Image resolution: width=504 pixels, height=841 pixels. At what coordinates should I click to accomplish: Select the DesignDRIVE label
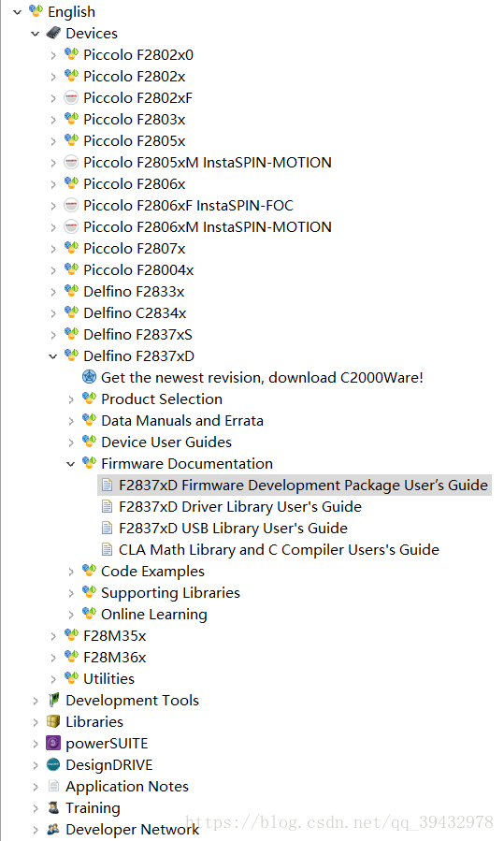(x=108, y=765)
